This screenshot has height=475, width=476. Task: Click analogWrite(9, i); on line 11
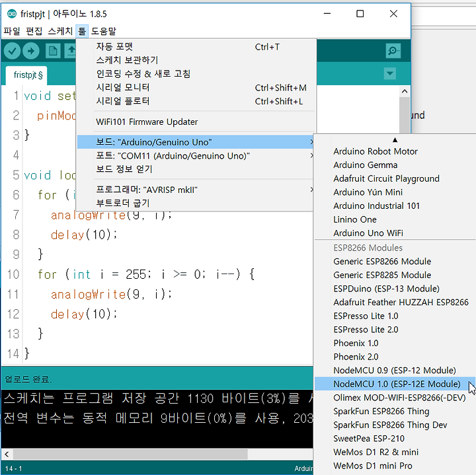point(111,294)
